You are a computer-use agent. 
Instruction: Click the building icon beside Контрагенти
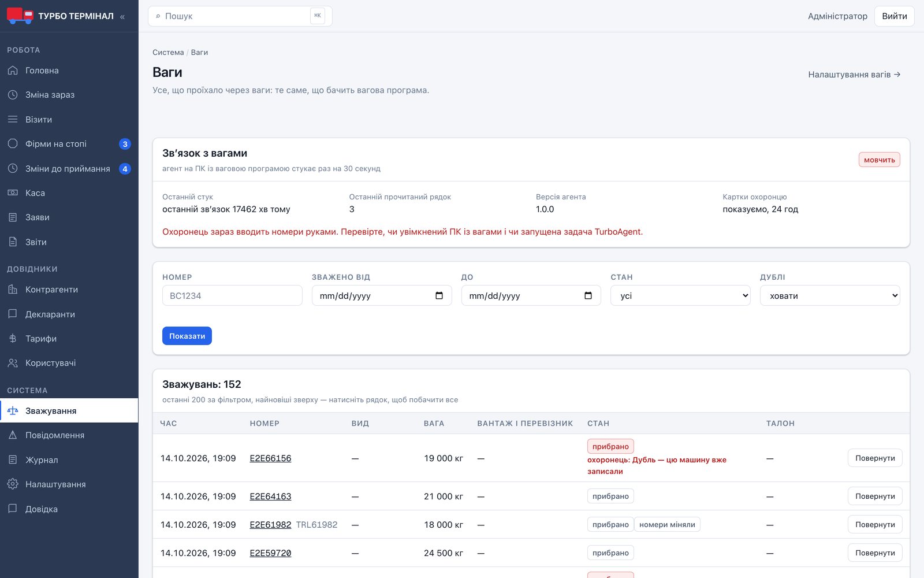coord(13,290)
